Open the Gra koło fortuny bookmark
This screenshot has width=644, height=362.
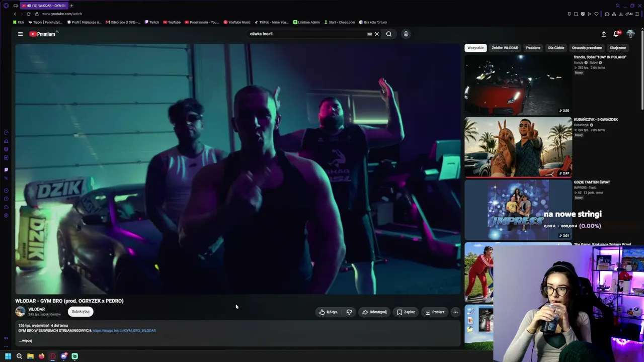tap(373, 22)
